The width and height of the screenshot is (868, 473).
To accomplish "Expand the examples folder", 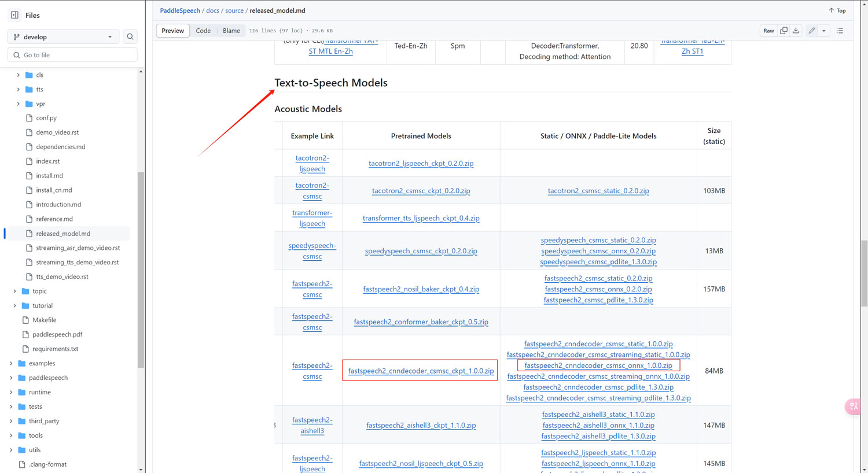I will coord(11,363).
